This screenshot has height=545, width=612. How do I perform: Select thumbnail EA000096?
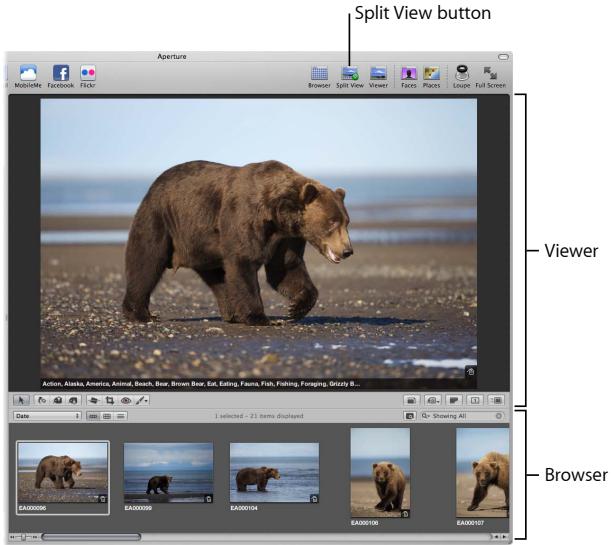pos(63,473)
